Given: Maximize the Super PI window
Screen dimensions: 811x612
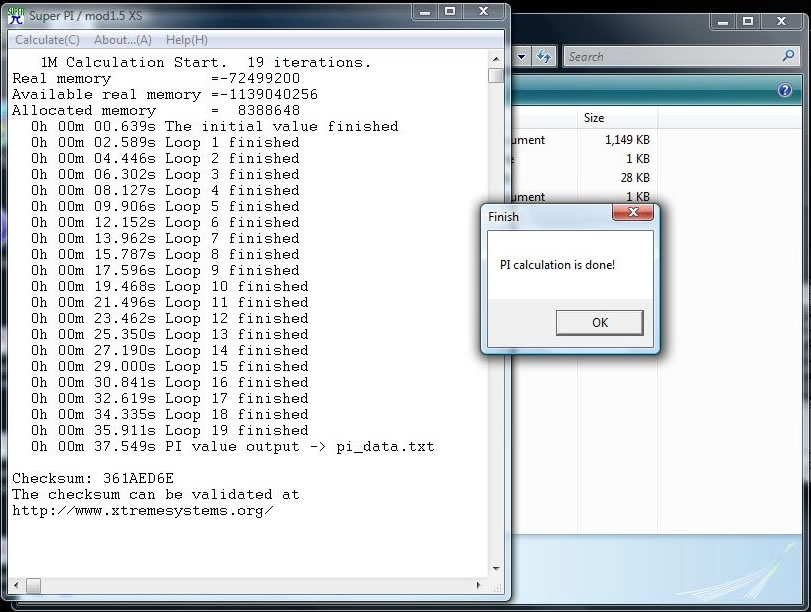Looking at the screenshot, I should tap(450, 11).
